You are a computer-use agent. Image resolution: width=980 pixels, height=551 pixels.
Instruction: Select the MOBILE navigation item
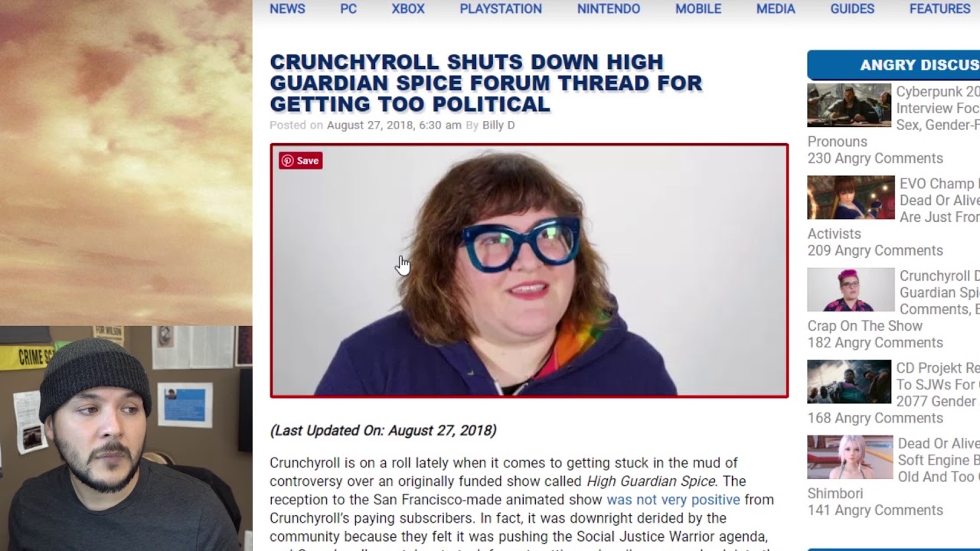pyautogui.click(x=698, y=9)
